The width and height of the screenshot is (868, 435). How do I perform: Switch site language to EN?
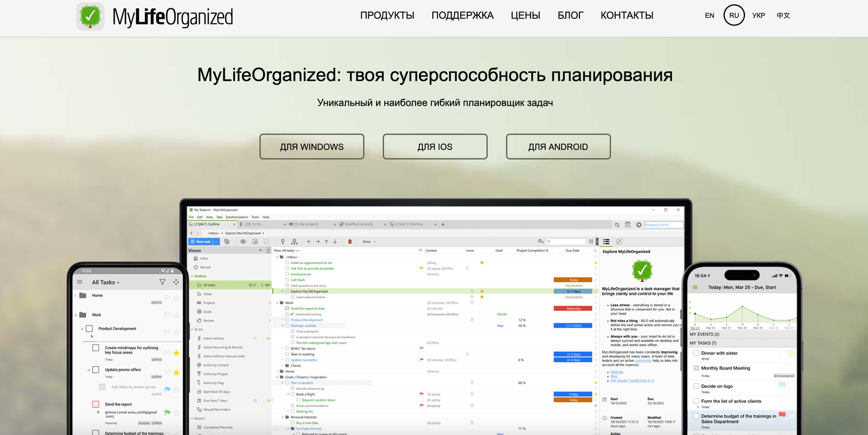(710, 16)
